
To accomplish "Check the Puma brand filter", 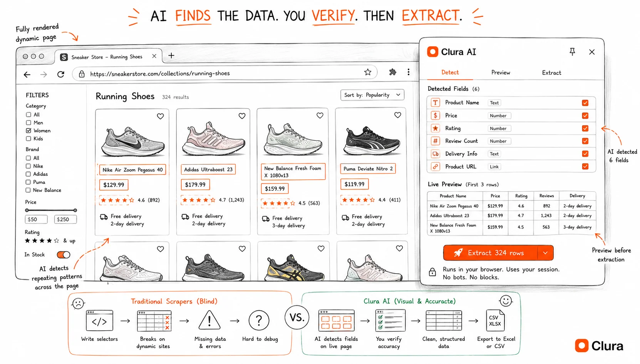I will (28, 182).
